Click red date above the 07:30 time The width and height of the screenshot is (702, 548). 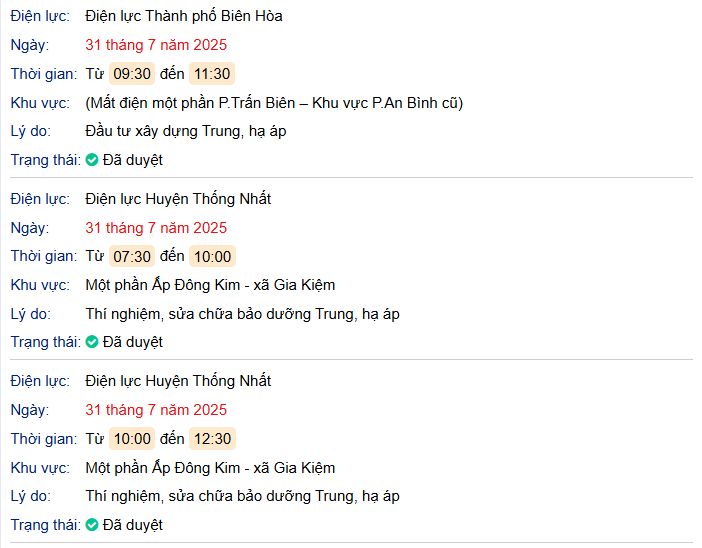tap(156, 228)
